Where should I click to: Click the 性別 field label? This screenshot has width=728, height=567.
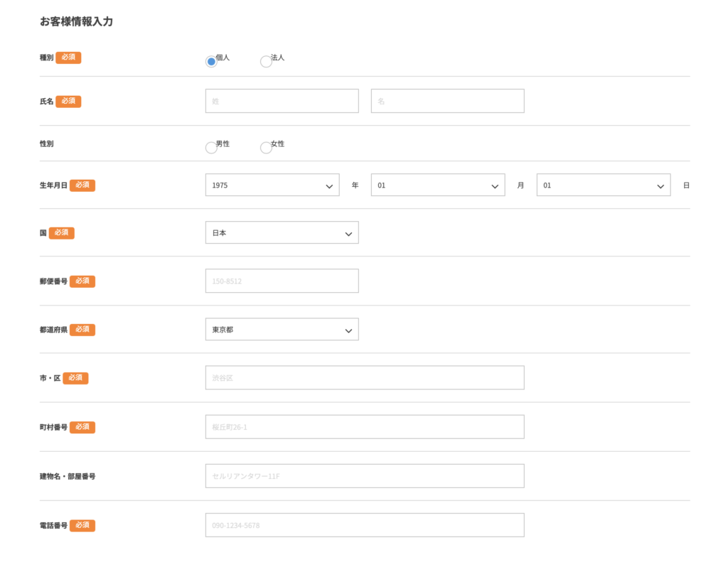pos(46,144)
